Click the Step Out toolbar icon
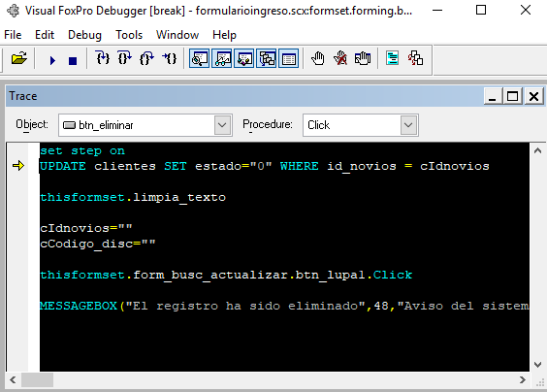Screen dimensions: 547x392 (x=146, y=58)
